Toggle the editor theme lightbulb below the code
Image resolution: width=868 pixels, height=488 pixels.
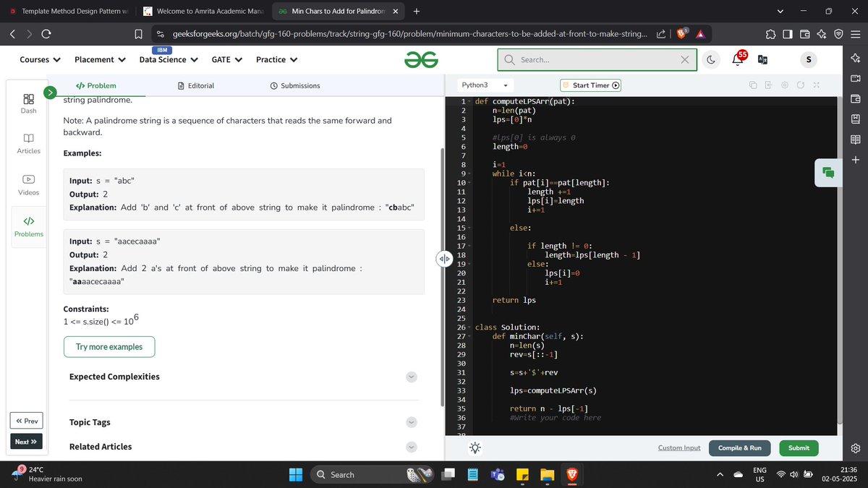point(475,448)
